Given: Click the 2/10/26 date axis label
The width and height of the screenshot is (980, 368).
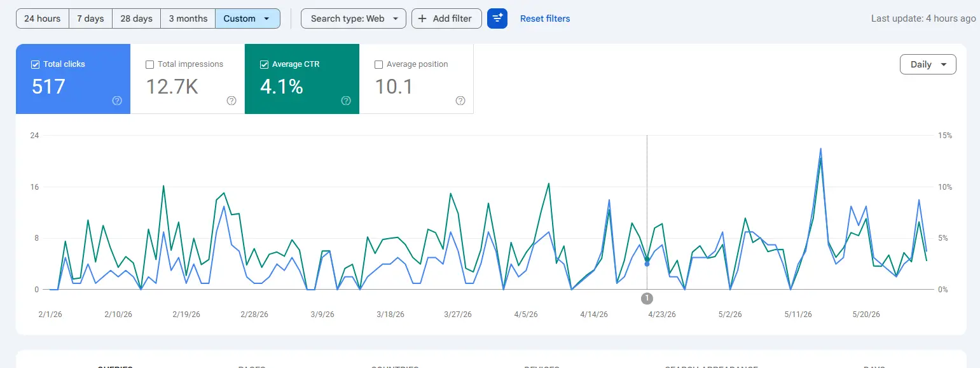Looking at the screenshot, I should (x=118, y=315).
